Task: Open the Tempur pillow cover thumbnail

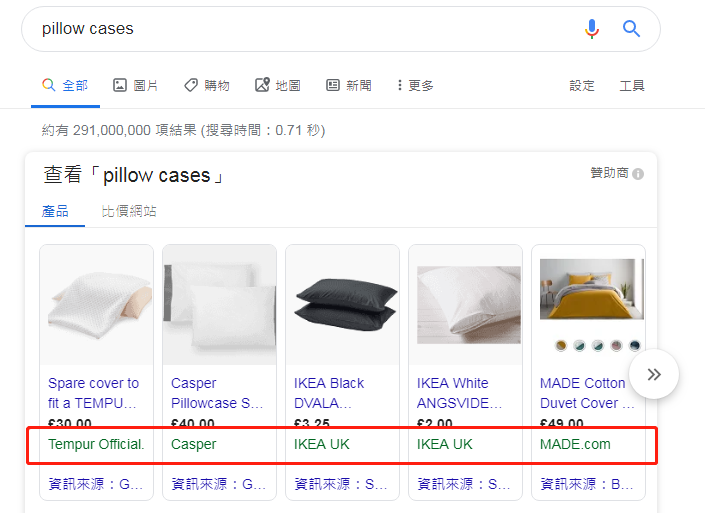Action: (96, 302)
